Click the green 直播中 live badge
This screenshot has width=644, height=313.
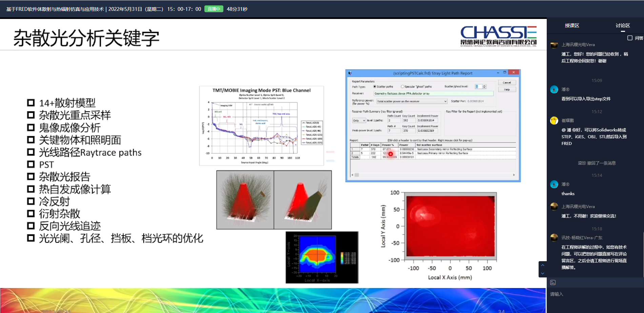click(214, 9)
